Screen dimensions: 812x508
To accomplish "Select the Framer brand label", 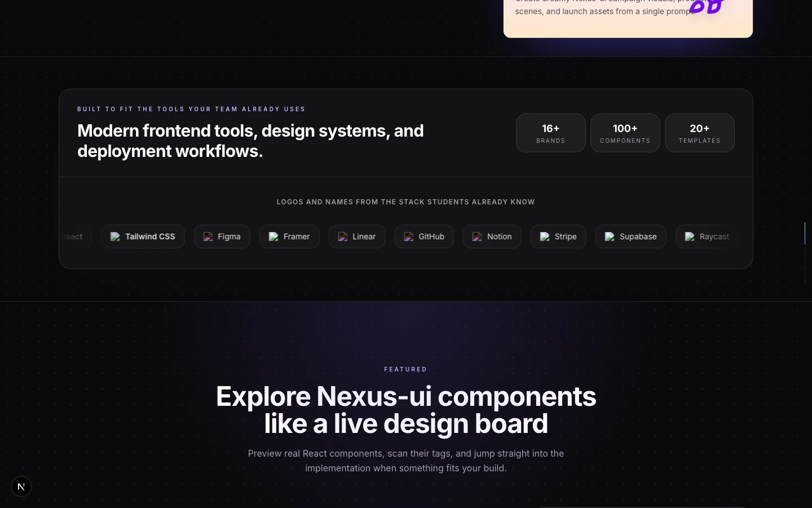I will [x=297, y=237].
